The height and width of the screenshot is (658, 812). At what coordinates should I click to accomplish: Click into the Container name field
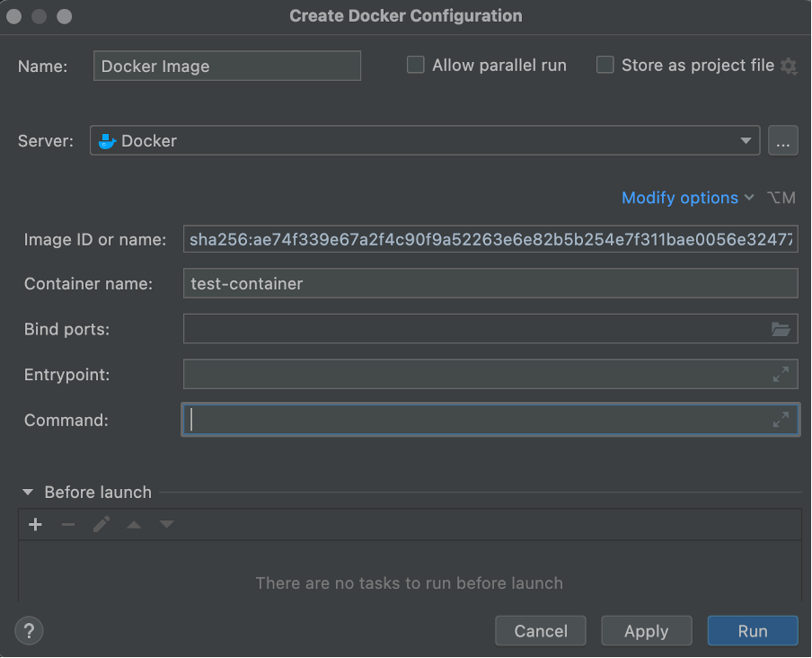tap(490, 284)
